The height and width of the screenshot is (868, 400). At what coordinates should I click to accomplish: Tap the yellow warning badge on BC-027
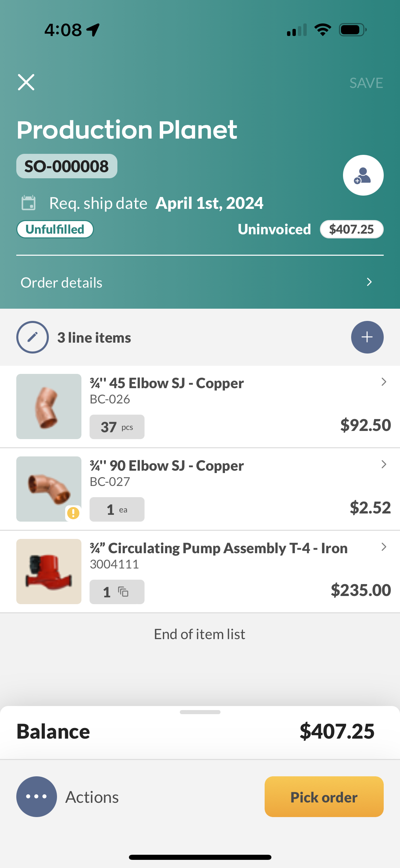[73, 513]
